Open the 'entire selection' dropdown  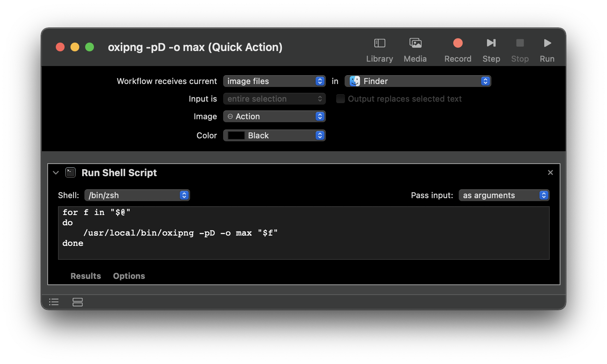274,99
